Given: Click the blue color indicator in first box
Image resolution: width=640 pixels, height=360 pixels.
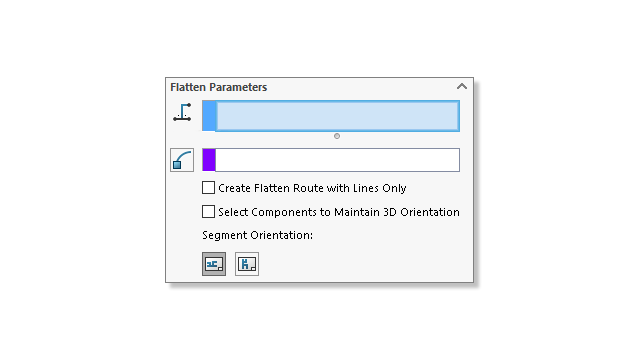Looking at the screenshot, I should click(209, 116).
